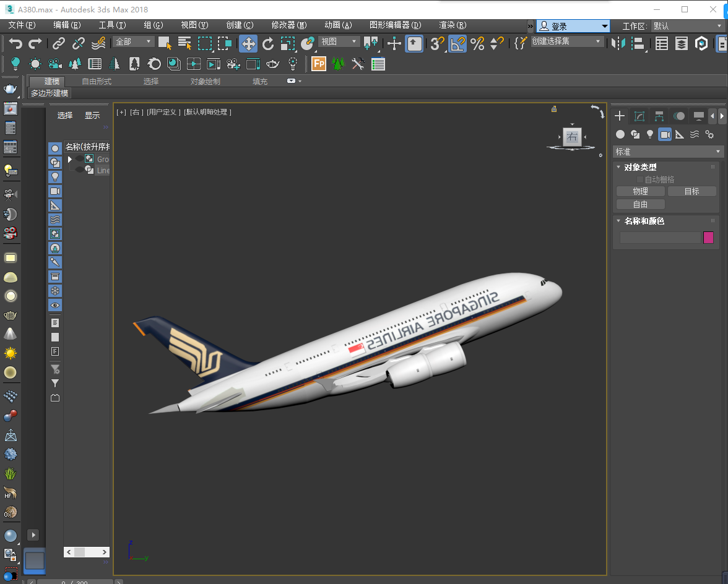Select the Link tool icon
Viewport: 728px width, 584px height.
click(x=58, y=43)
